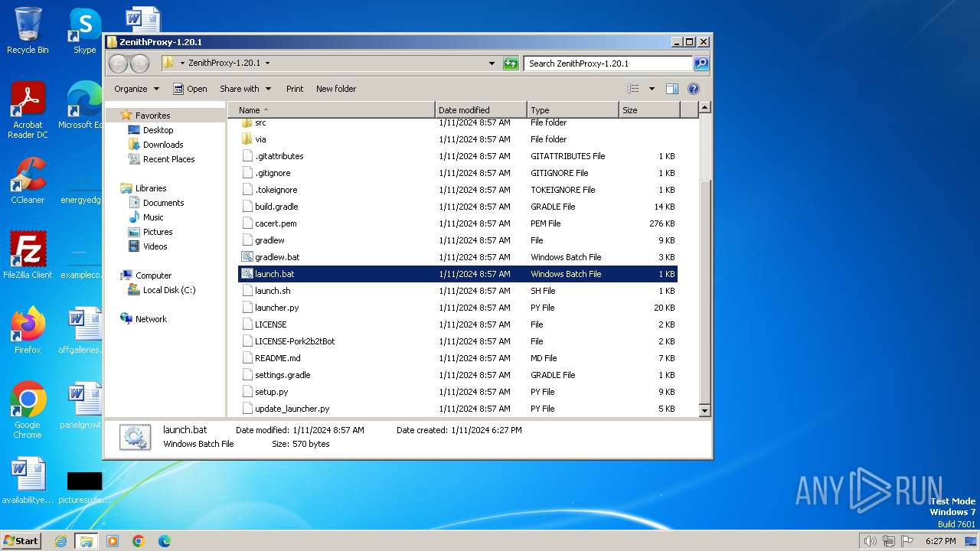The width and height of the screenshot is (980, 551).
Task: Open the Share with dropdown menu
Action: pyautogui.click(x=245, y=89)
